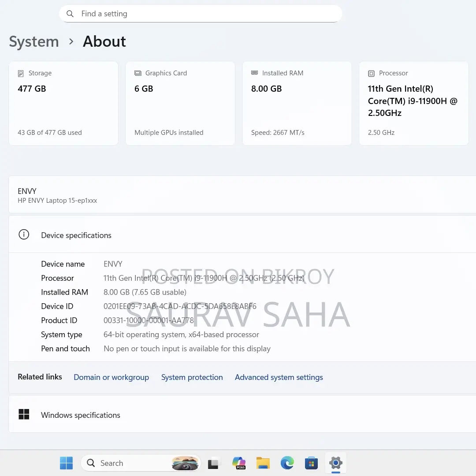The height and width of the screenshot is (476, 476).
Task: Open File Explorer from the taskbar
Action: [263, 463]
